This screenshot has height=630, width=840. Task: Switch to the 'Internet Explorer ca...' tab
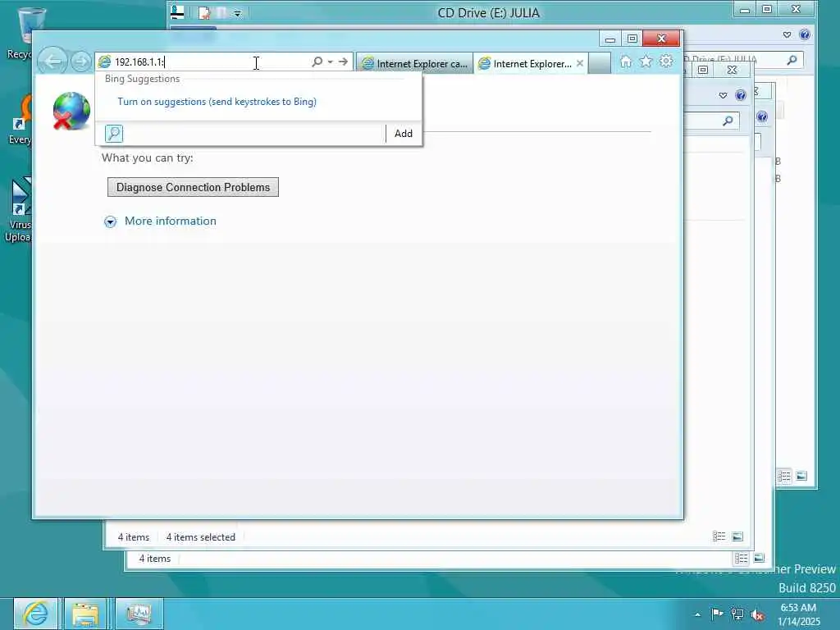[414, 64]
